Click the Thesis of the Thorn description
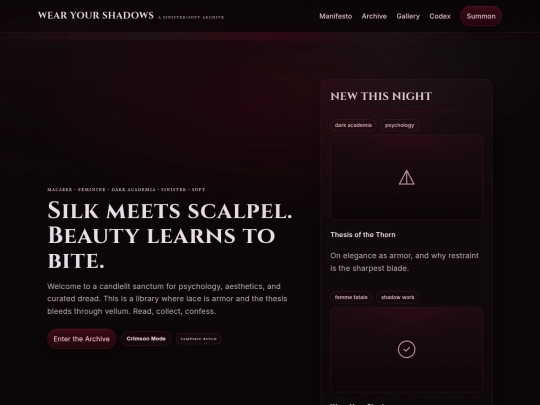Image resolution: width=540 pixels, height=405 pixels. point(404,262)
